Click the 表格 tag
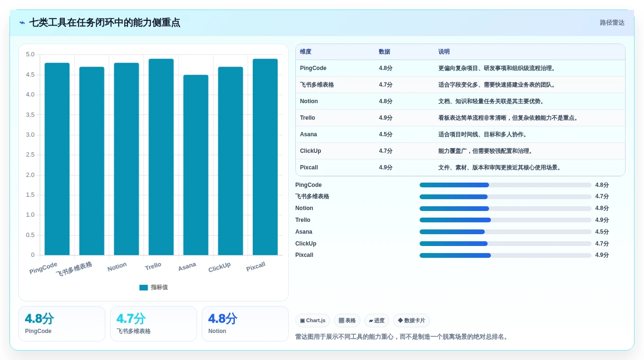Screen dimensions: 644x360 point(347,321)
